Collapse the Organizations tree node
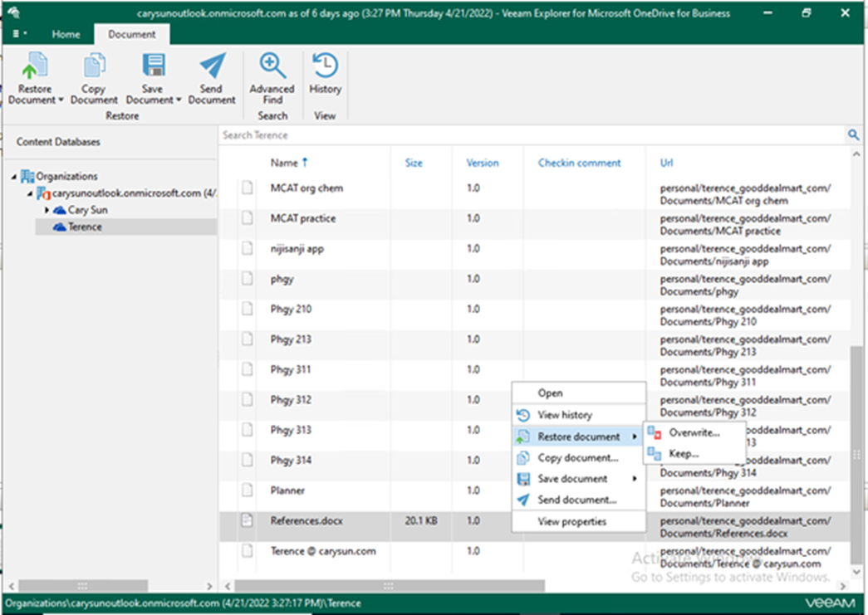Image resolution: width=868 pixels, height=615 pixels. pyautogui.click(x=14, y=177)
